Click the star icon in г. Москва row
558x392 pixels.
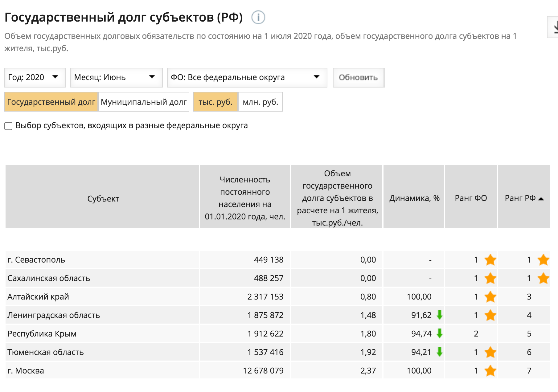(x=490, y=371)
